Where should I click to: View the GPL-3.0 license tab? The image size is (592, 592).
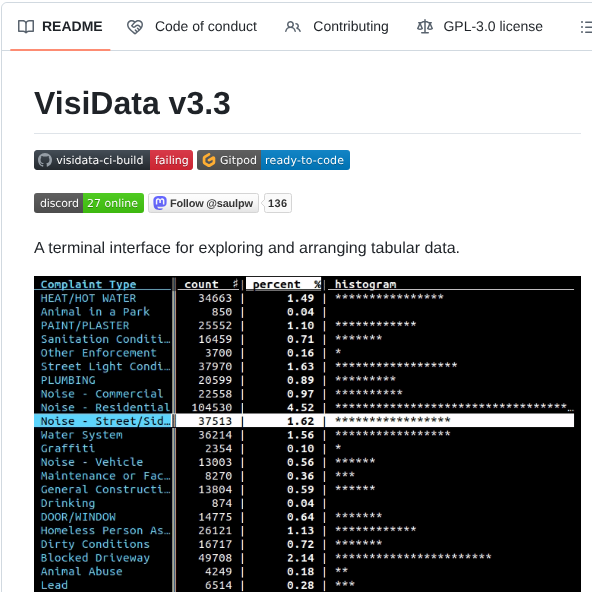tap(480, 26)
